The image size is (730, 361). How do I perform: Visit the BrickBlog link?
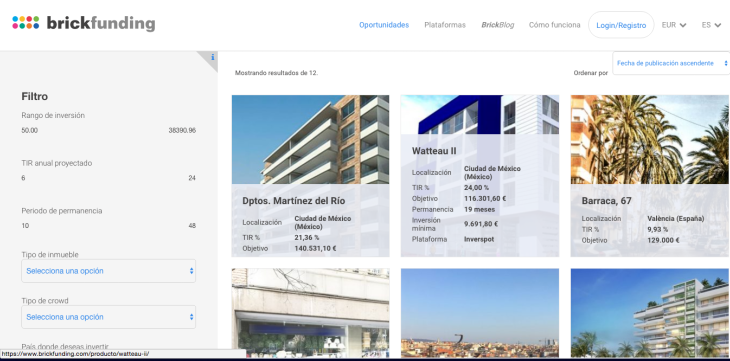coord(497,25)
